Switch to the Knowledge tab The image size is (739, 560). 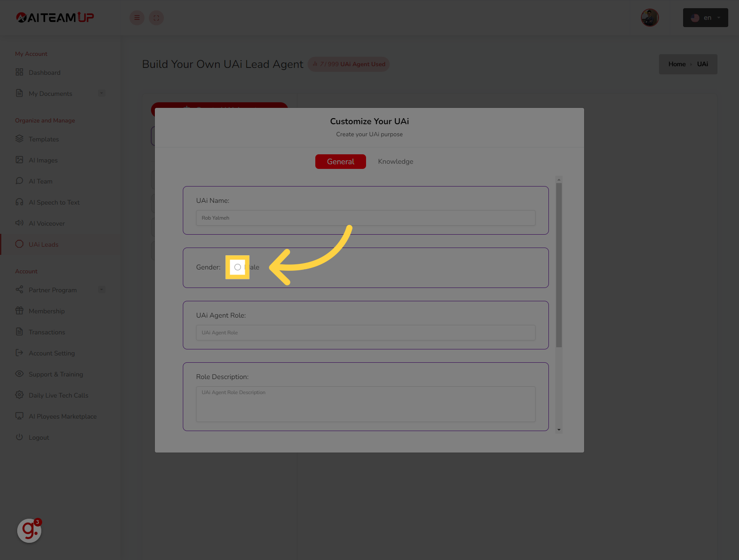(x=395, y=161)
